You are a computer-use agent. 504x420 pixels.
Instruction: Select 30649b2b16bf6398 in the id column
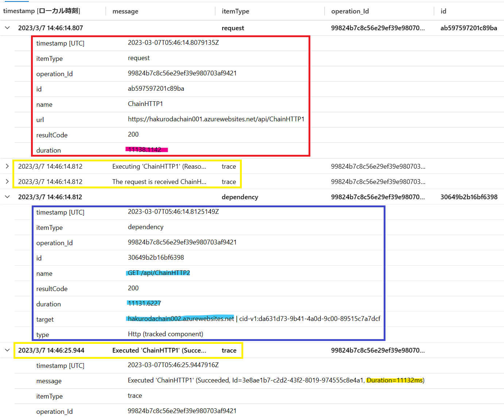point(469,197)
